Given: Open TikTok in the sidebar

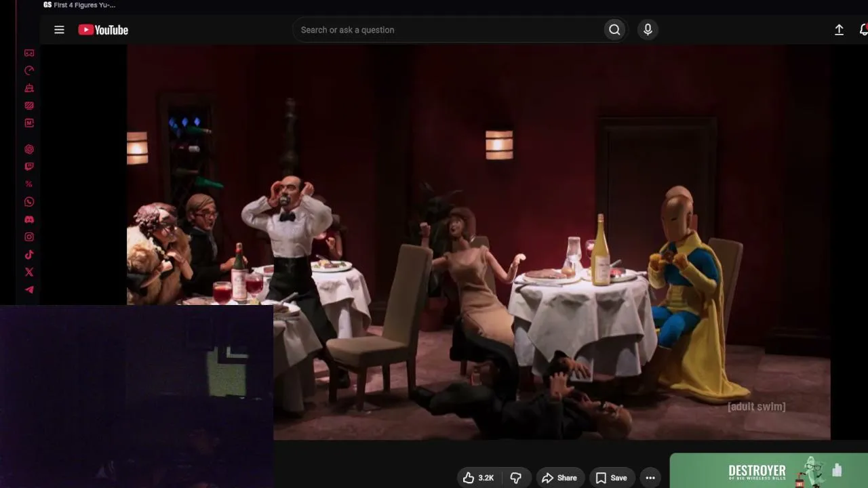Looking at the screenshot, I should click(29, 255).
